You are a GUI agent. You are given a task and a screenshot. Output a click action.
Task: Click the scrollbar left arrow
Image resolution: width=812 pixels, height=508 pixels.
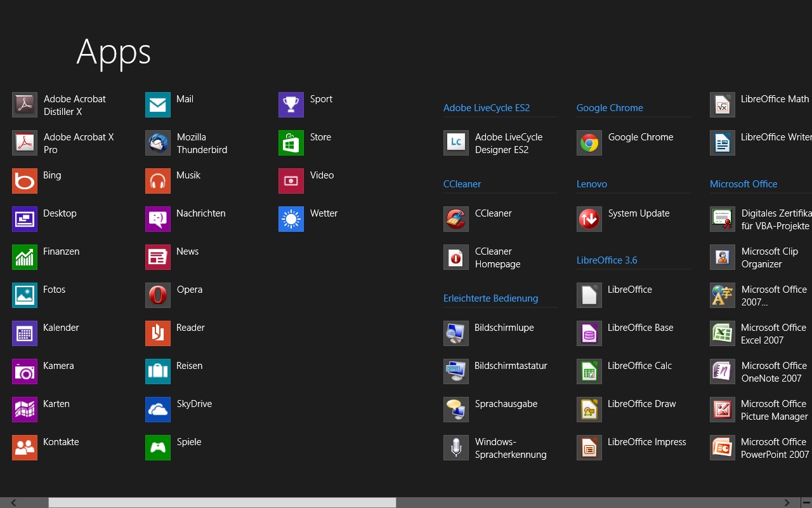pos(13,503)
